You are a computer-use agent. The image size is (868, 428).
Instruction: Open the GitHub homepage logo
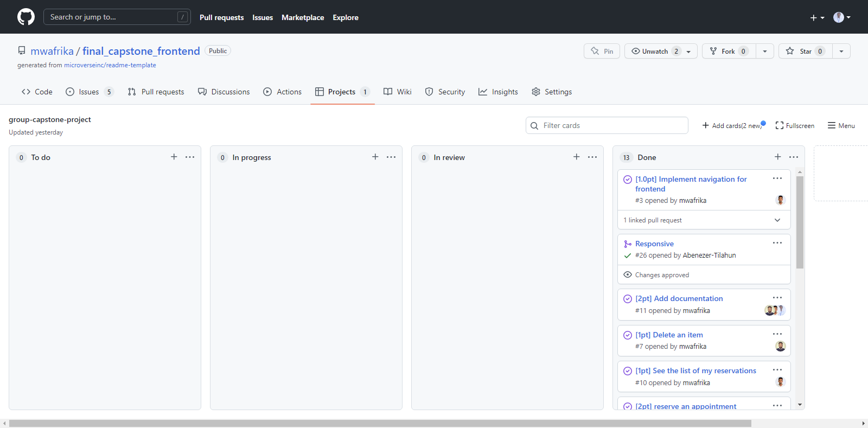pyautogui.click(x=26, y=17)
